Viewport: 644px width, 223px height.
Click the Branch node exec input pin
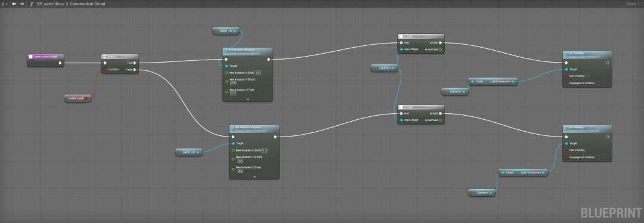[x=105, y=63]
